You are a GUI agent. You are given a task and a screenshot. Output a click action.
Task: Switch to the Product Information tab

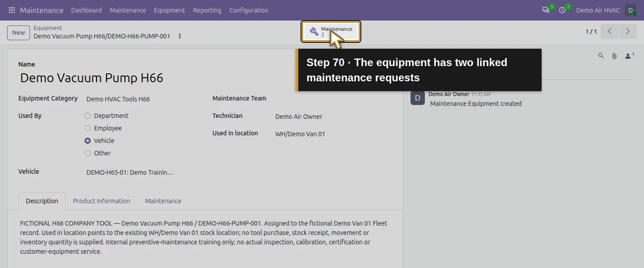tap(102, 201)
